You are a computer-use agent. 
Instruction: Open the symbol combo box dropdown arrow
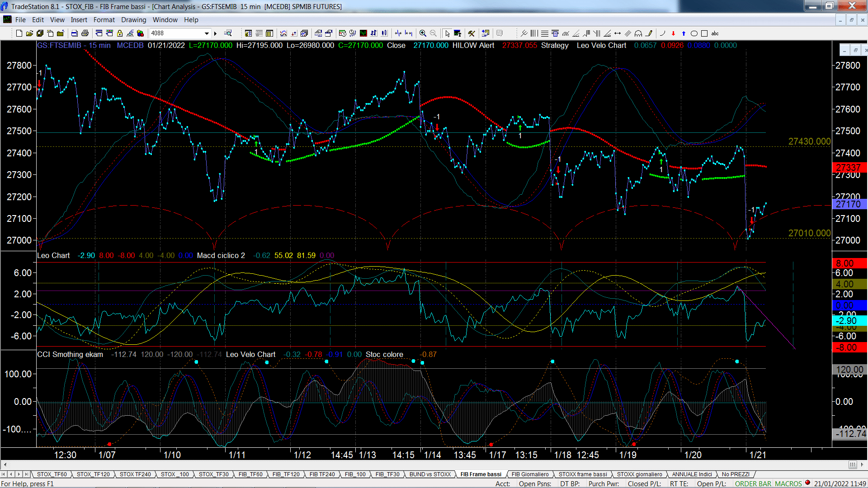207,33
